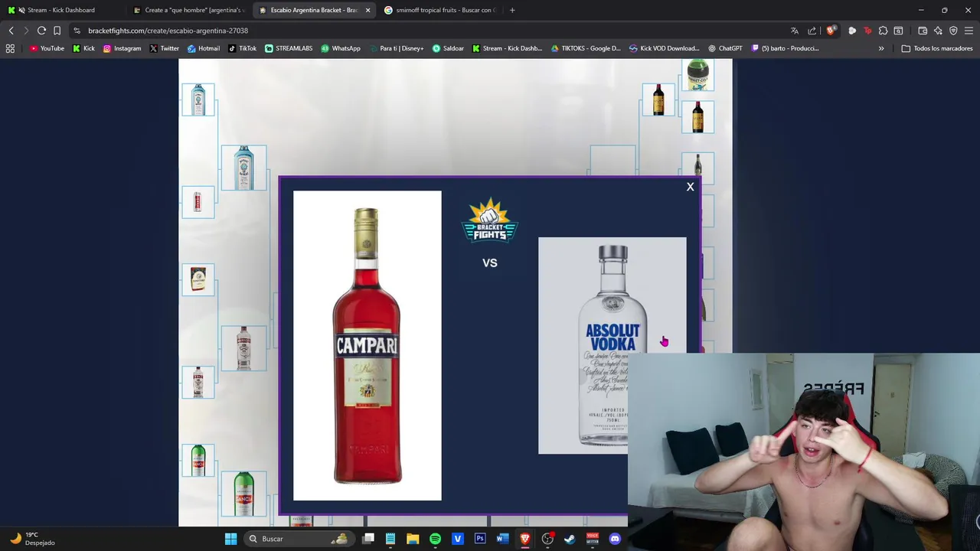Open the translate page icon
The width and height of the screenshot is (980, 551).
tap(795, 31)
